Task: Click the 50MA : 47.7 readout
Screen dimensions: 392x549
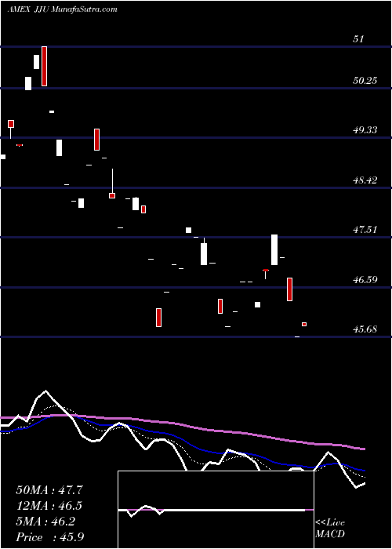Action: pos(49,490)
